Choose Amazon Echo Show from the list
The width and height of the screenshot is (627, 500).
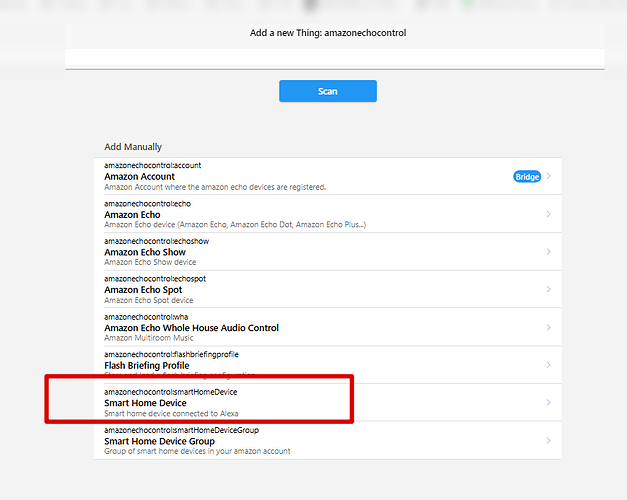(x=145, y=253)
